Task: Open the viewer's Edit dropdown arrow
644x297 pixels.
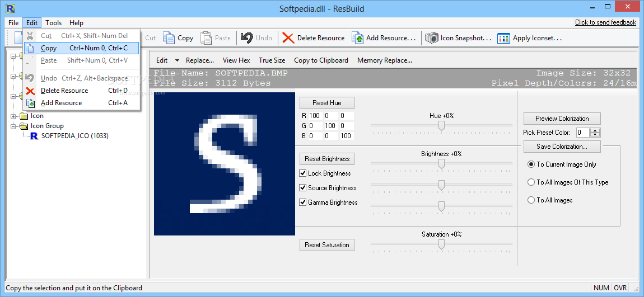Action: 177,60
